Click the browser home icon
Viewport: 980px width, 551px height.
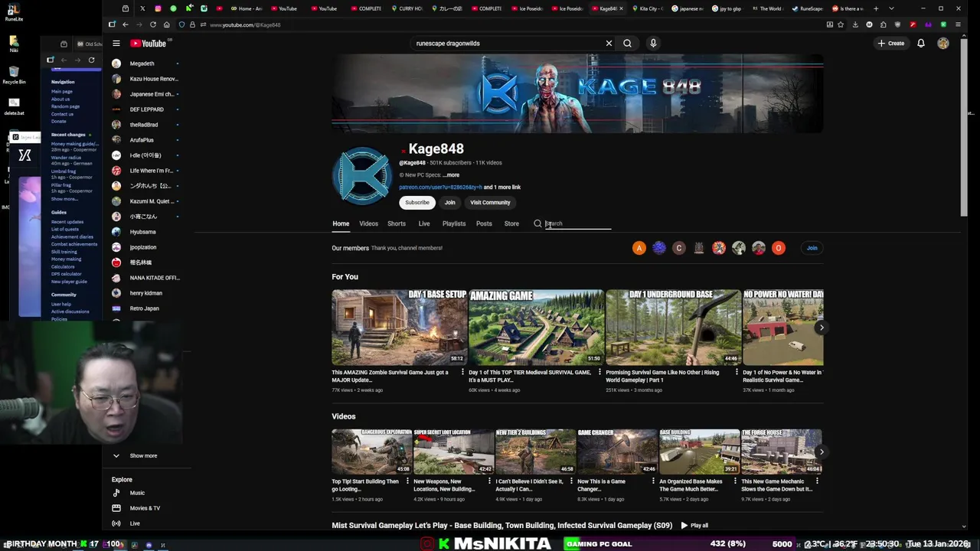coord(166,24)
